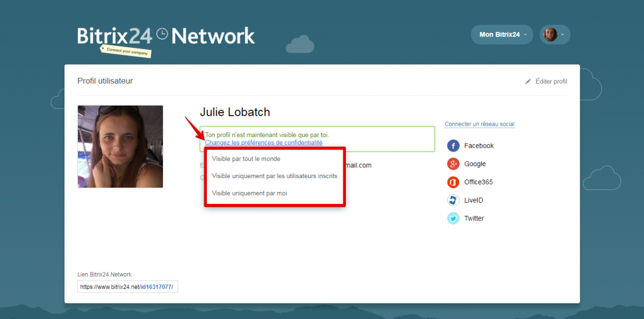Click the Facebook text label

point(479,146)
